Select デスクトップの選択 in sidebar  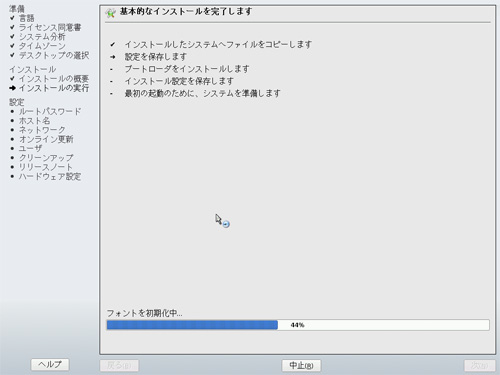point(54,55)
